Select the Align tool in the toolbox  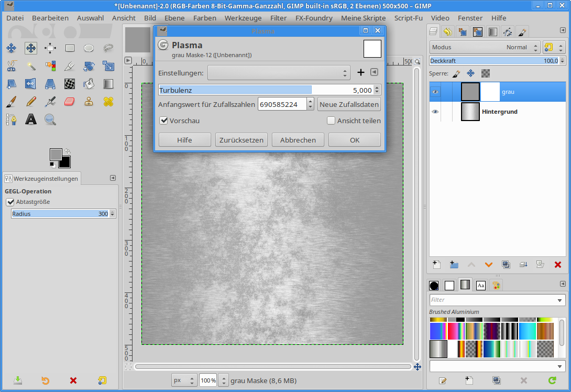[50, 48]
